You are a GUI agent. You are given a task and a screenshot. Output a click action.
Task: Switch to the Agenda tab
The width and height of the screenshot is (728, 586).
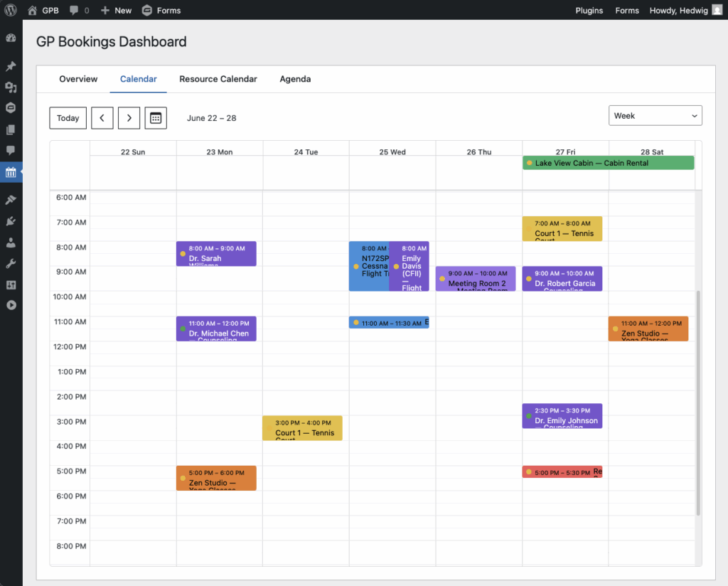click(295, 79)
